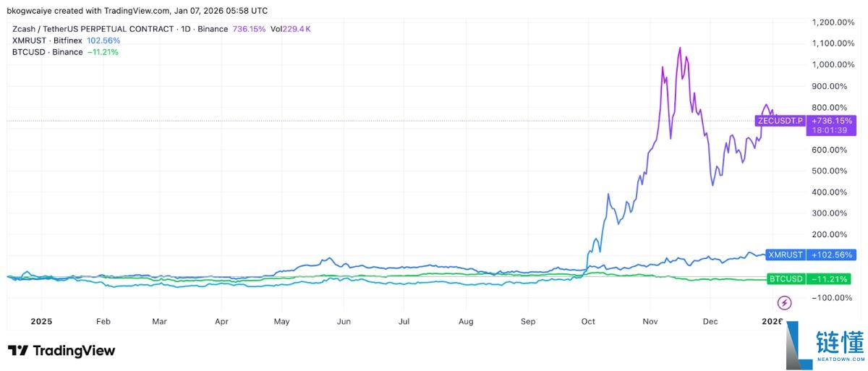Click the 102.56% XMRUST legend value
Image resolution: width=868 pixels, height=371 pixels.
pos(103,40)
